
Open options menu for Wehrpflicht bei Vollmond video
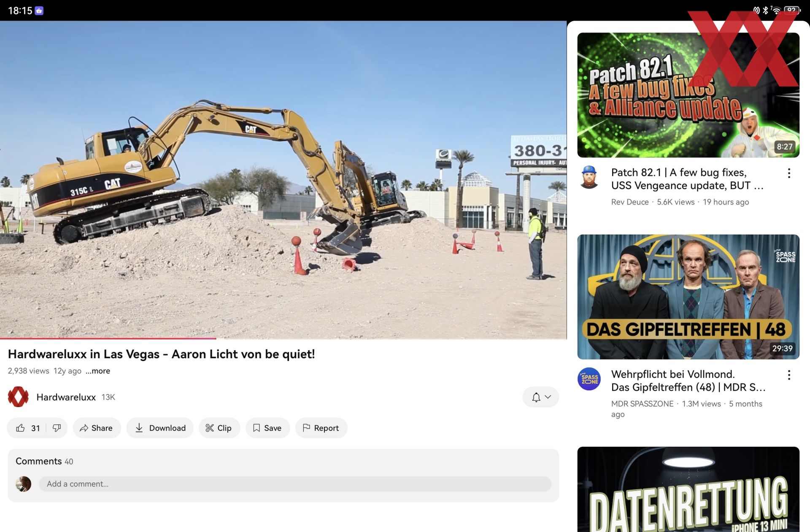point(789,375)
